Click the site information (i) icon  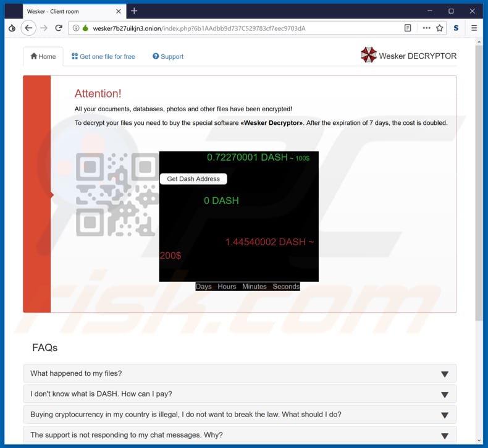[75, 28]
